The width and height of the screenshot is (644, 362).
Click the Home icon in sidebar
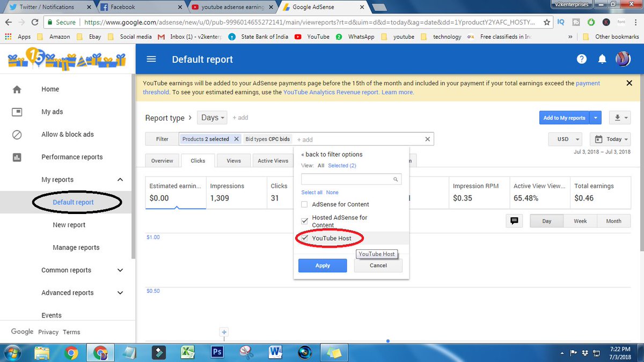point(17,90)
